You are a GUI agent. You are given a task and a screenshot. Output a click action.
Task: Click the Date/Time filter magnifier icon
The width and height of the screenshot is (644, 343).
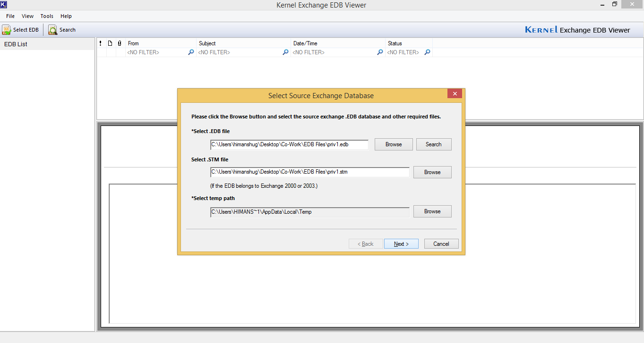[380, 52]
